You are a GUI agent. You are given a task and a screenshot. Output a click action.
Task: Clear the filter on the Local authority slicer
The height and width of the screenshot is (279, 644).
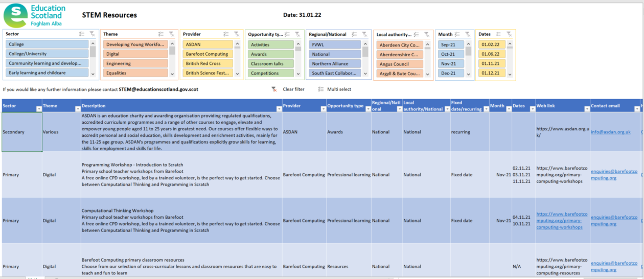click(427, 34)
